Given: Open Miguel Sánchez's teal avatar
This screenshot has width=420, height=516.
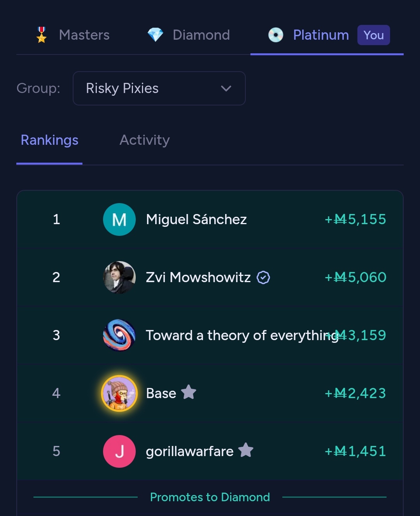Looking at the screenshot, I should (x=119, y=219).
